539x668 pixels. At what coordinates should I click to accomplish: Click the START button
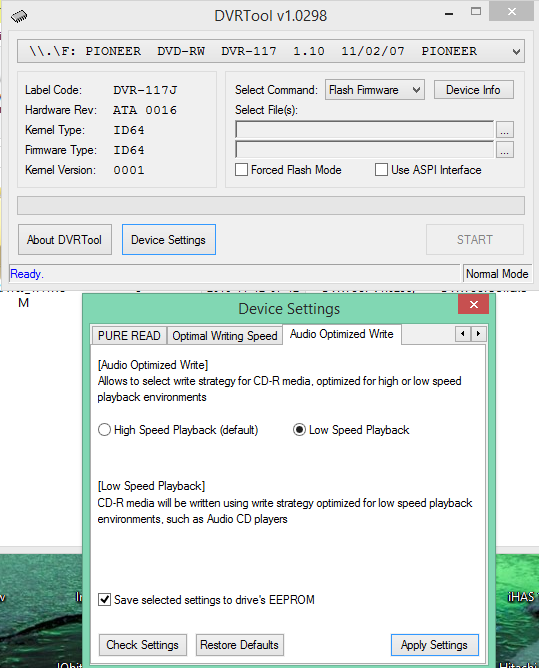(475, 240)
